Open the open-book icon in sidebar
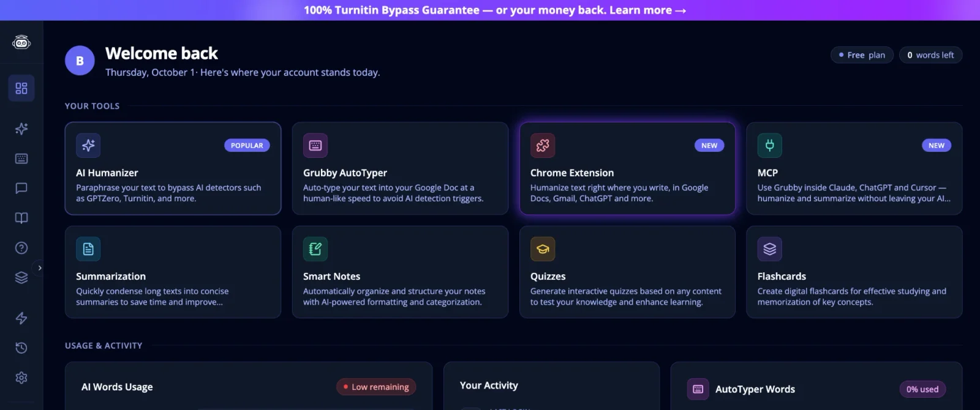The height and width of the screenshot is (410, 980). point(21,218)
